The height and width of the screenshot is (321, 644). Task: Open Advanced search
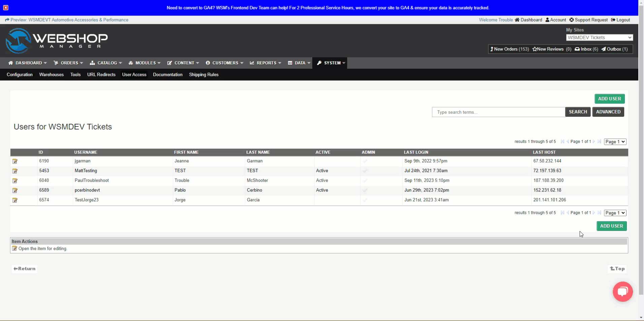(x=608, y=112)
